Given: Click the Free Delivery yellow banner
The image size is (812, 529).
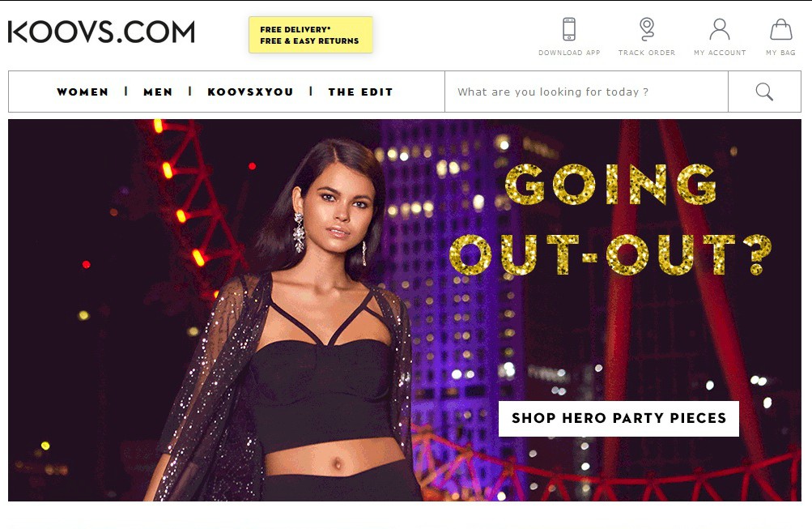Looking at the screenshot, I should tap(311, 35).
